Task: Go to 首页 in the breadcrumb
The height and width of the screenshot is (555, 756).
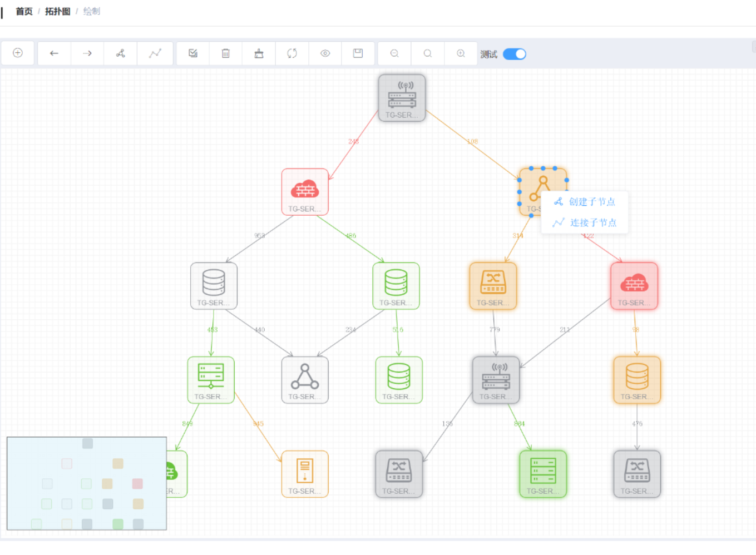Action: pyautogui.click(x=24, y=11)
